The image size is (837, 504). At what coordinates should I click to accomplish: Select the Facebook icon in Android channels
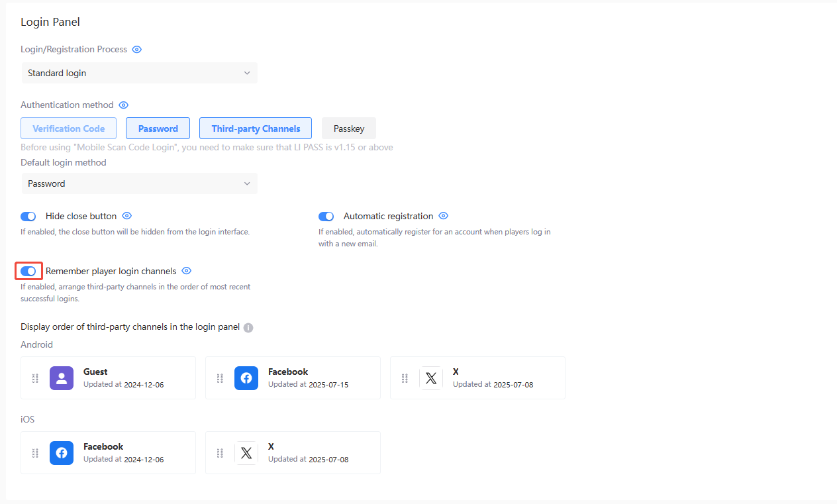point(246,378)
